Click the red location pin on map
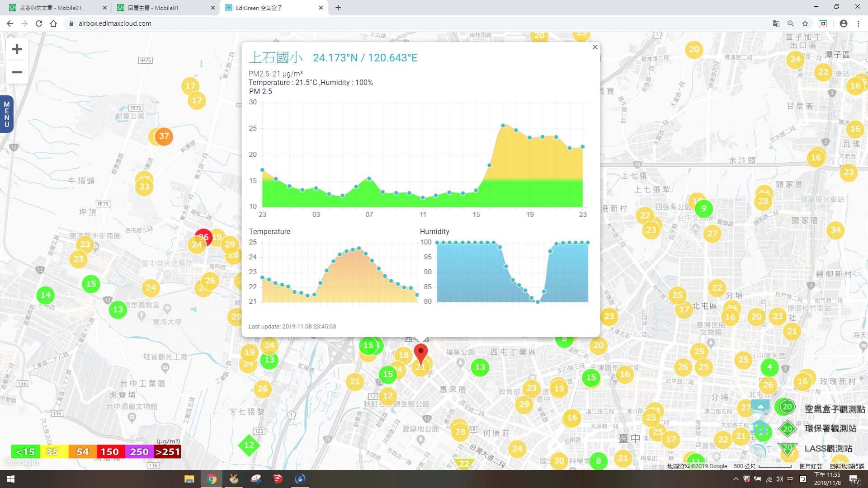 (421, 354)
